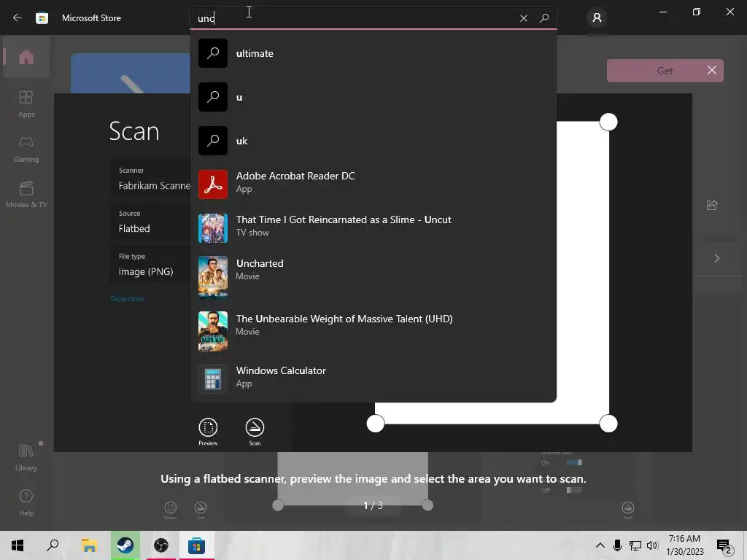Click the network tray icon
This screenshot has height=560, width=747.
(x=635, y=545)
